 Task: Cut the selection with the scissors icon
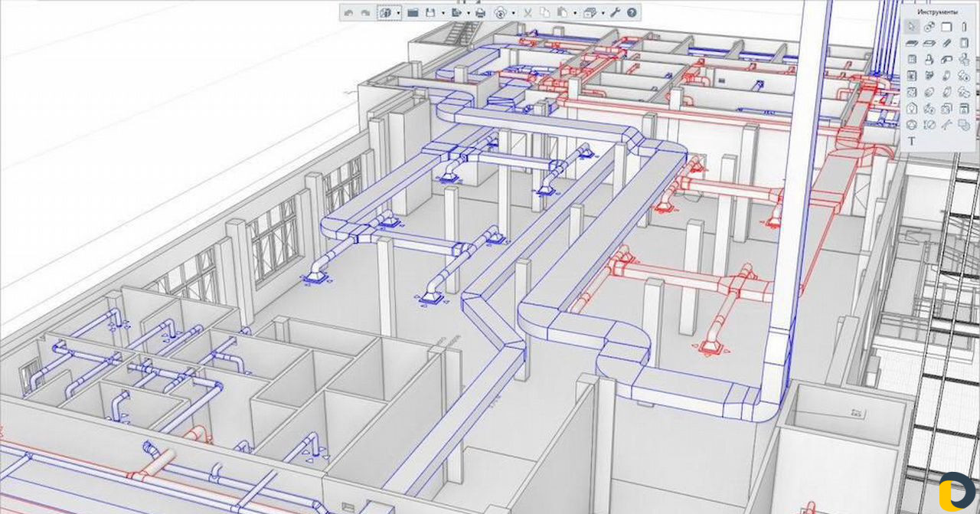tap(528, 13)
